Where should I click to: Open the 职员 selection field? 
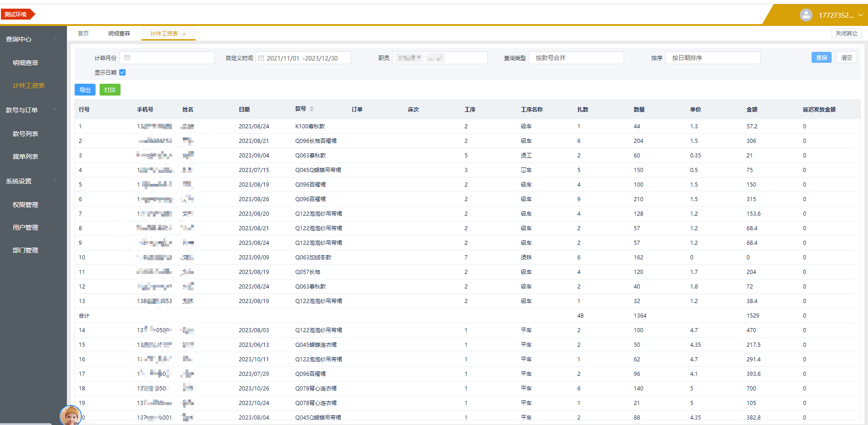[439, 58]
